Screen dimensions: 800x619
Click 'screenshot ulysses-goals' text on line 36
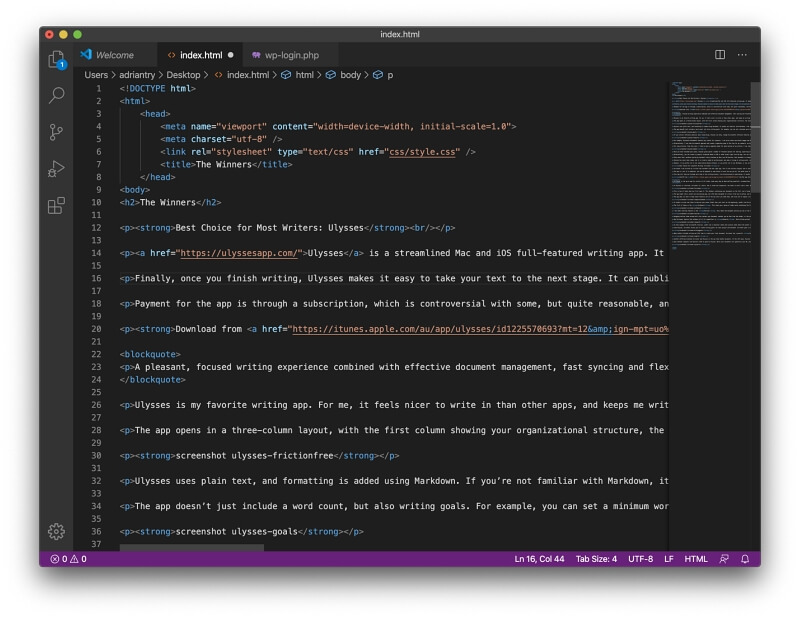click(236, 532)
